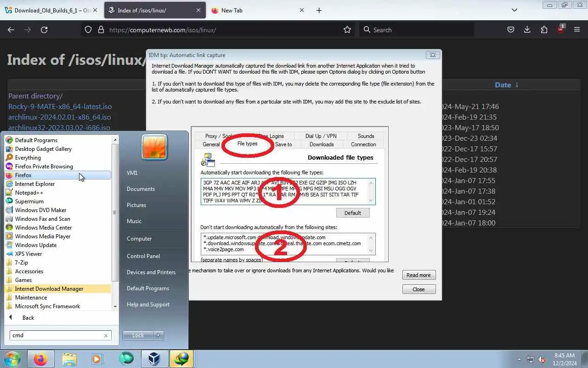
Task: Open archlinux-2024.02.01-x86_64.iso link
Action: coord(60,117)
